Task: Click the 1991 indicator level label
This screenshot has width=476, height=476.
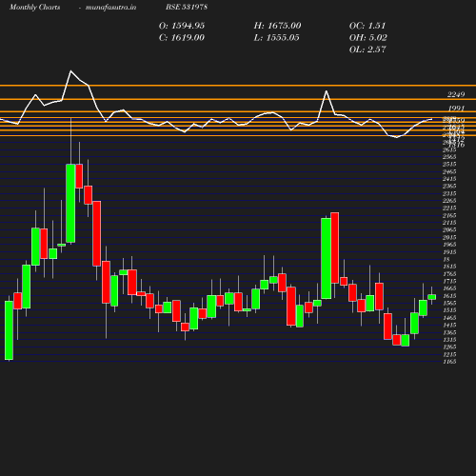Action: 456,109
